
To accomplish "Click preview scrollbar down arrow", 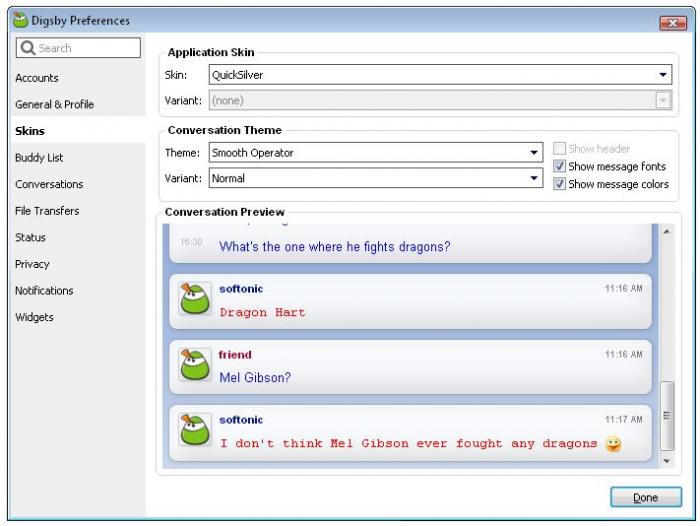I will pyautogui.click(x=667, y=461).
